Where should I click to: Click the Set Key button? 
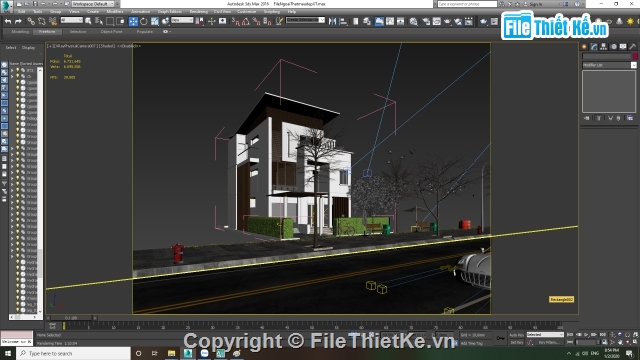coord(516,342)
